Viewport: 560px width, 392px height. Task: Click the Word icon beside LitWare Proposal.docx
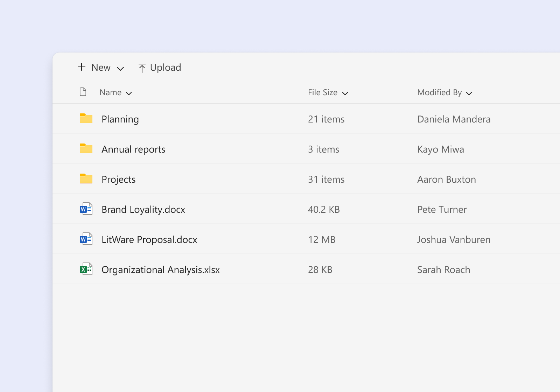tap(86, 239)
